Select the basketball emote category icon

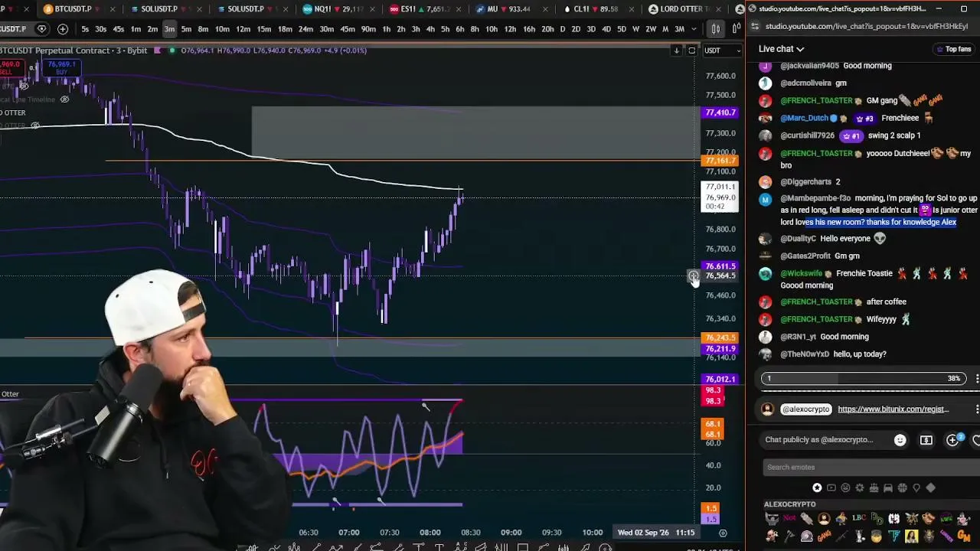click(902, 488)
